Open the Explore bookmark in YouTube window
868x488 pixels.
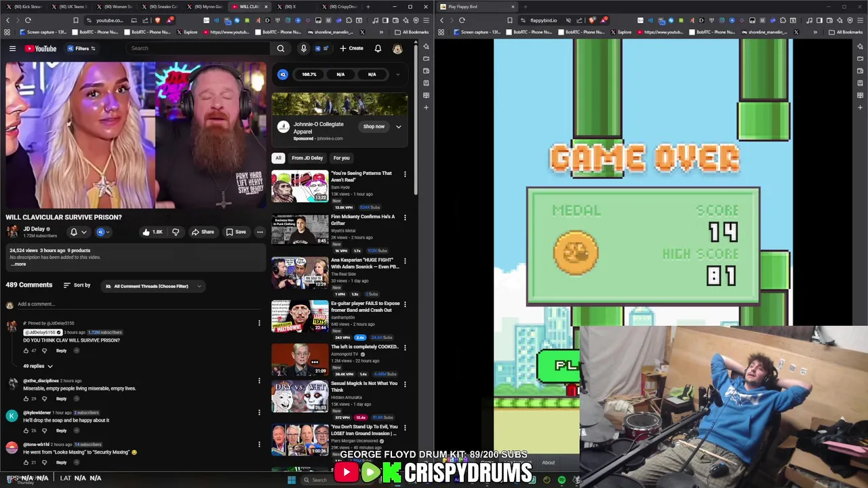tap(186, 32)
